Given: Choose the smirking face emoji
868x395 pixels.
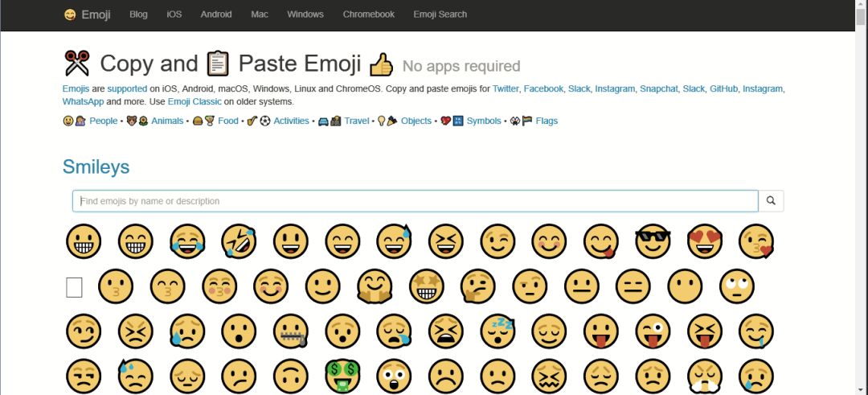Looking at the screenshot, I should click(x=84, y=331).
